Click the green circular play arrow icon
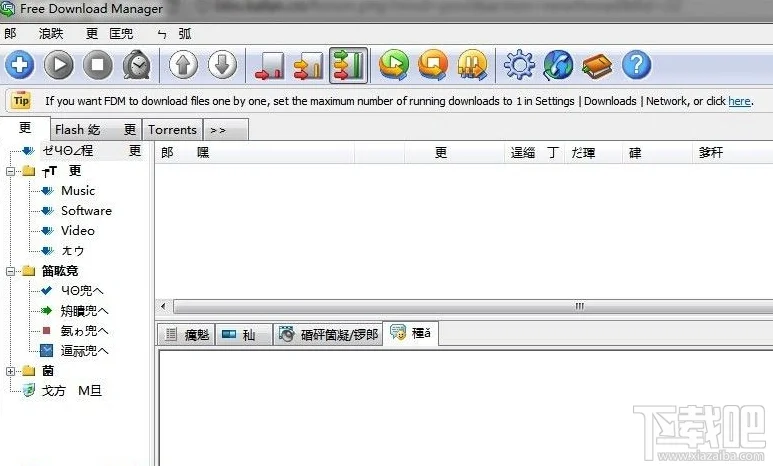 394,65
